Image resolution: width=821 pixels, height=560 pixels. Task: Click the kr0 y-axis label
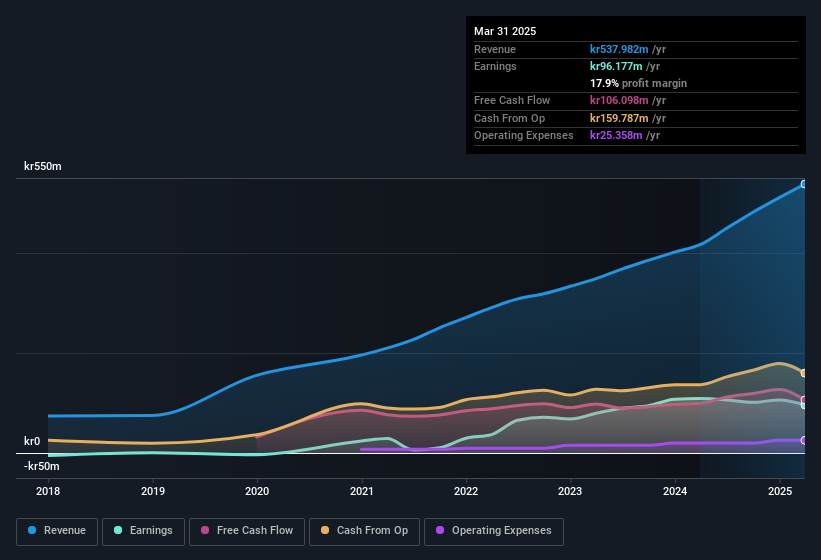[x=32, y=441]
